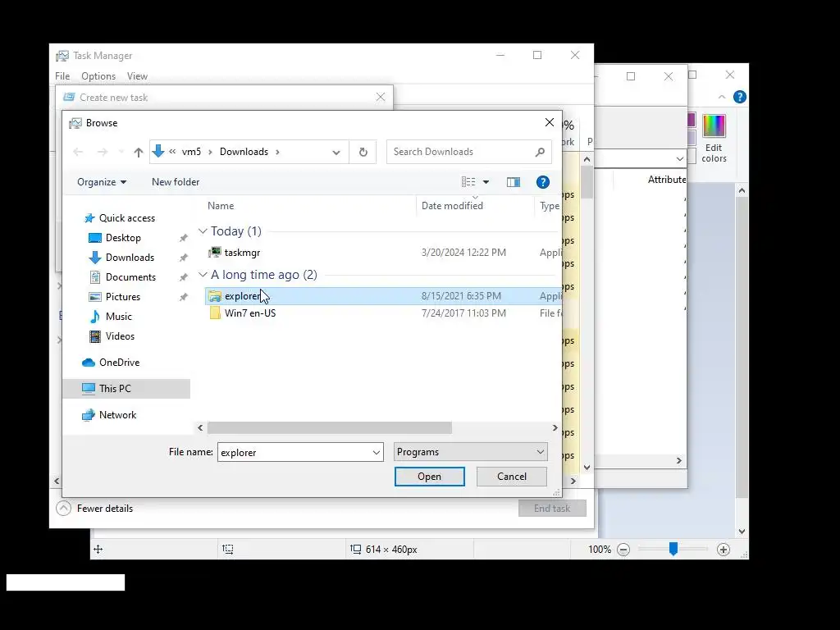Open Paint help icon
Image resolution: width=840 pixels, height=630 pixels.
click(x=740, y=97)
